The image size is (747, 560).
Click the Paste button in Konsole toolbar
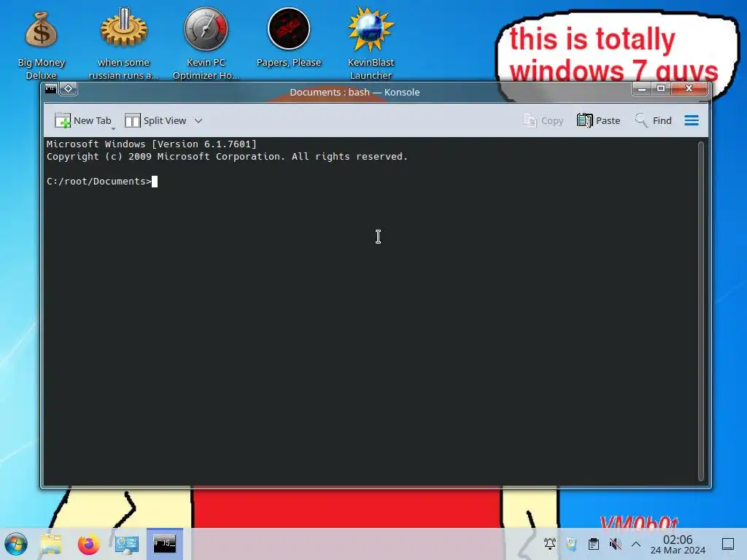coord(598,121)
